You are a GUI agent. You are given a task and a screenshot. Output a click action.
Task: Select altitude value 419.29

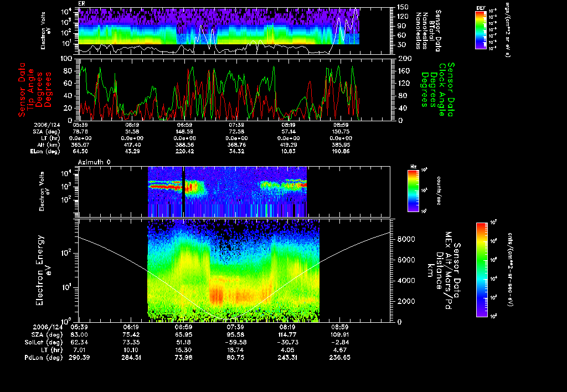tap(288, 145)
